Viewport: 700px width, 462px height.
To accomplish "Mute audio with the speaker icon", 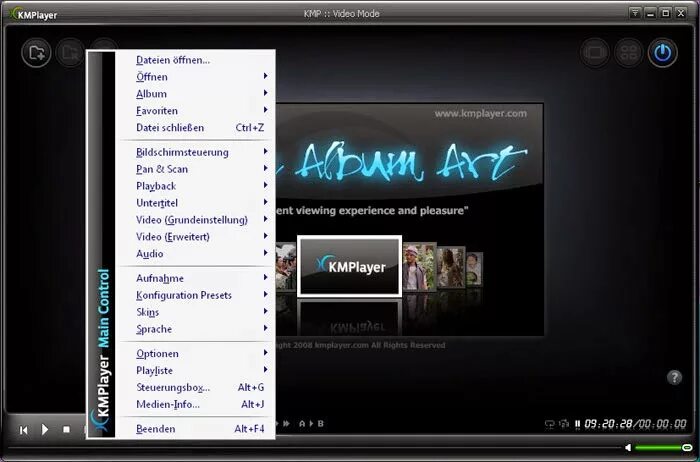I will 628,447.
